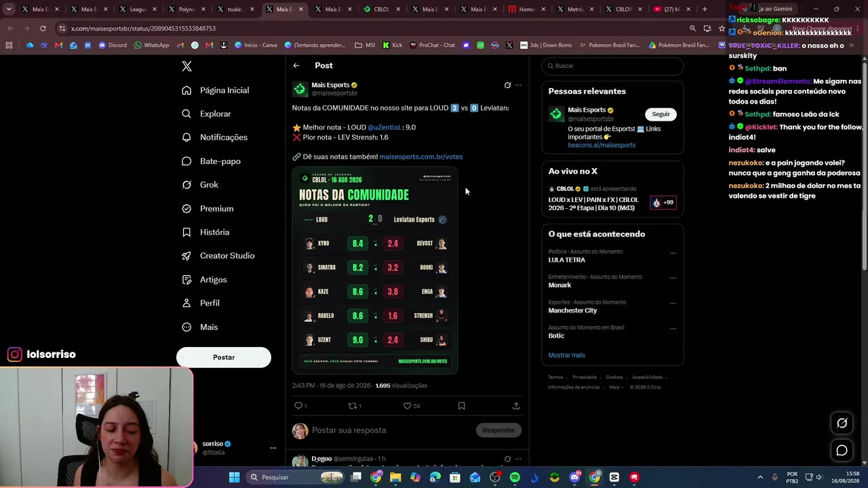This screenshot has width=868, height=488.
Task: Open the Discord bookmark
Action: [x=113, y=45]
